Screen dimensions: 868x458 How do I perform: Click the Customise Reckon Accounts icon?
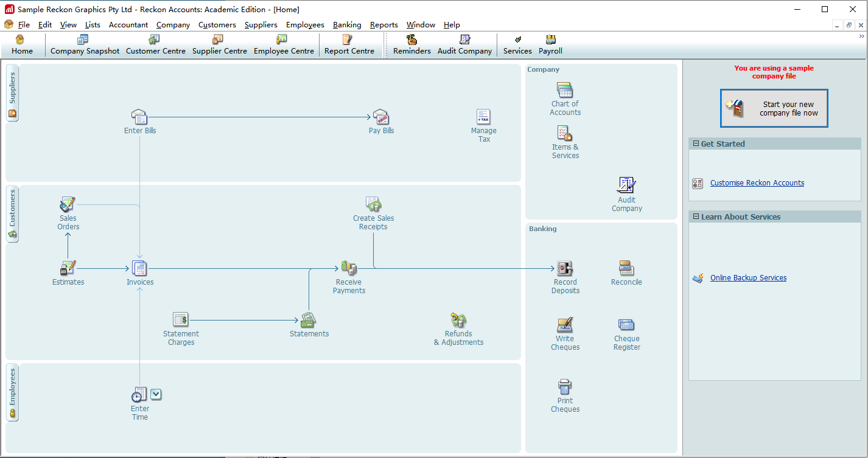(698, 183)
